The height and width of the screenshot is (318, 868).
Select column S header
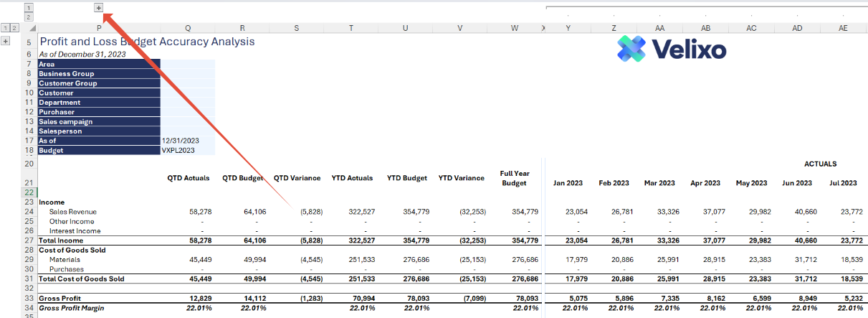pos(297,28)
